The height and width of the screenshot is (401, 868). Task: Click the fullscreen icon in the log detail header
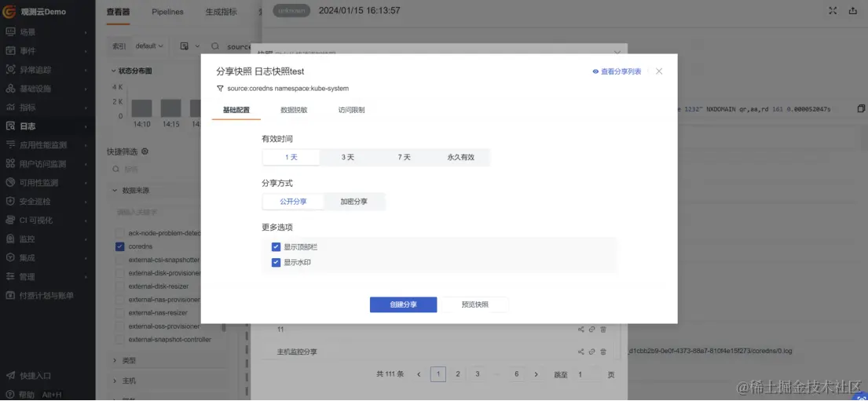[x=833, y=11]
